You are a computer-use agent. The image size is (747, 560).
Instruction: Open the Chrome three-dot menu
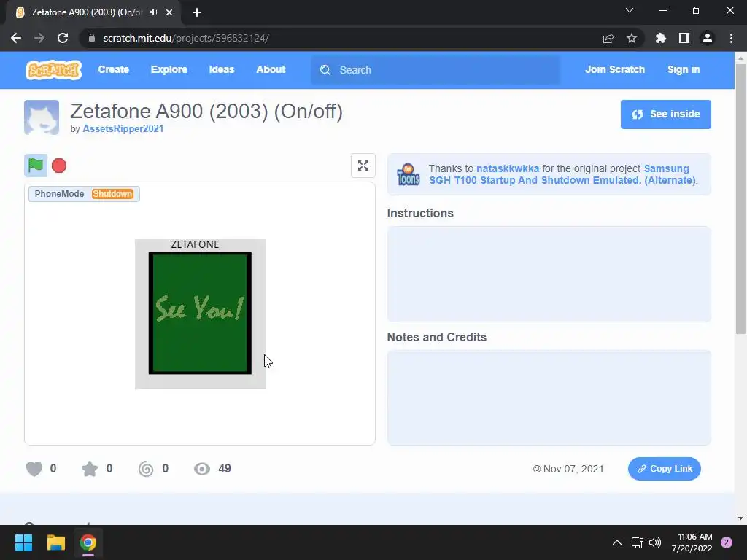(x=731, y=38)
